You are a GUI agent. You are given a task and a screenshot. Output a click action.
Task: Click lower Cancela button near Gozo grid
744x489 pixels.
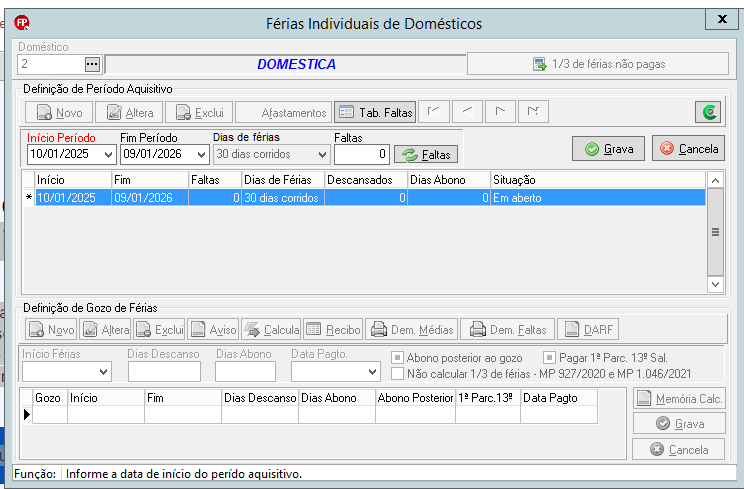tap(679, 449)
